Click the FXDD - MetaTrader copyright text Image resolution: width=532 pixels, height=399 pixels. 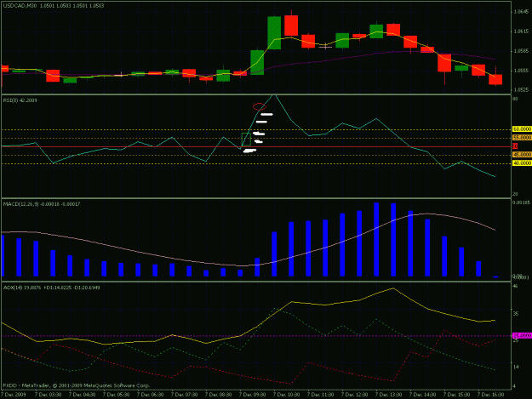(x=77, y=385)
